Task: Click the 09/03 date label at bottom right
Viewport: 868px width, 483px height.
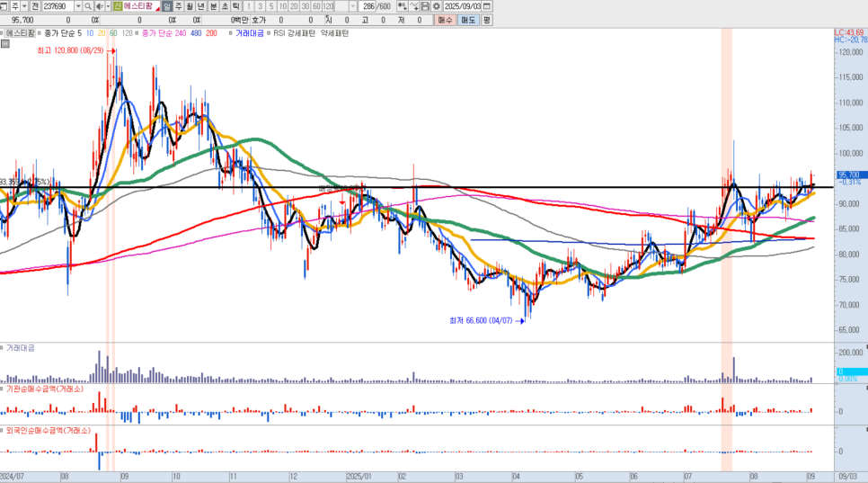Action: coord(847,477)
